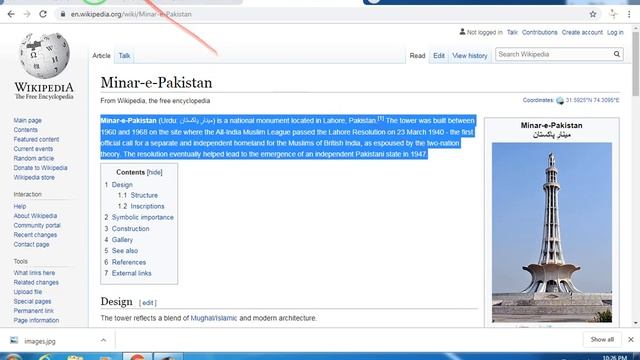Open the Minar-e-Pakistan tower photo in the infobox
The width and height of the screenshot is (640, 360).
point(551,232)
